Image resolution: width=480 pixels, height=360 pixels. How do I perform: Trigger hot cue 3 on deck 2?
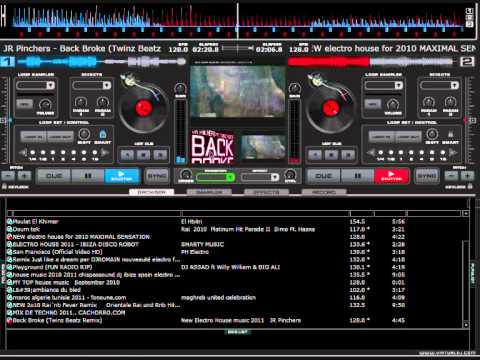[x=348, y=155]
